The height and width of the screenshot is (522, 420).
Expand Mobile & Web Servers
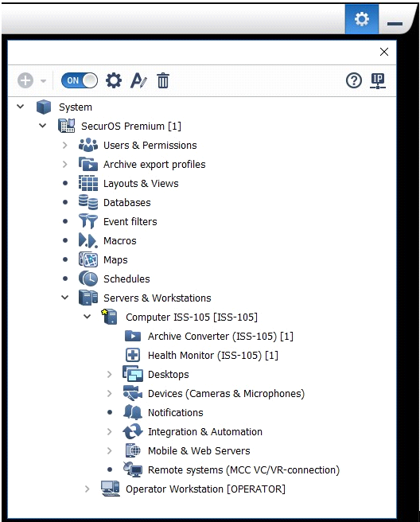110,450
